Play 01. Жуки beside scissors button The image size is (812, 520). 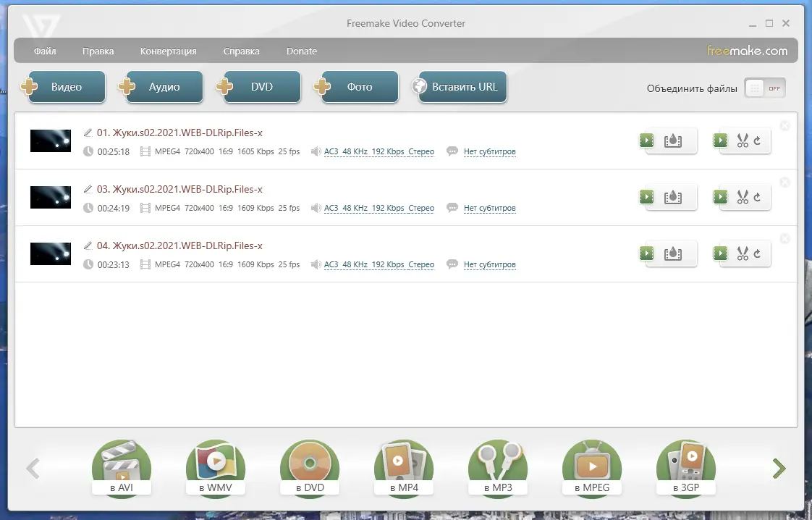tap(720, 140)
